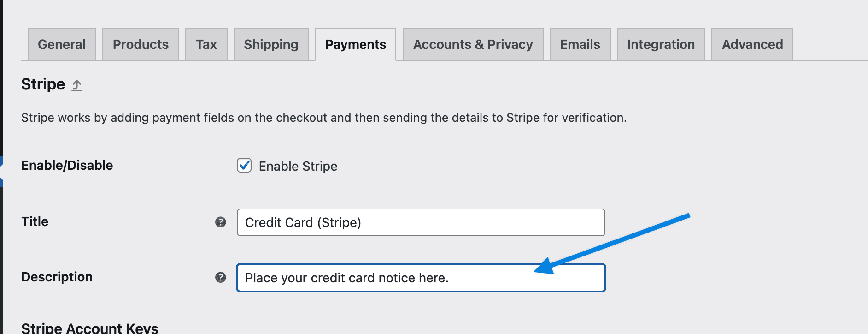Click the help icon beside Description field
Screen dimensions: 868x334
(x=221, y=277)
